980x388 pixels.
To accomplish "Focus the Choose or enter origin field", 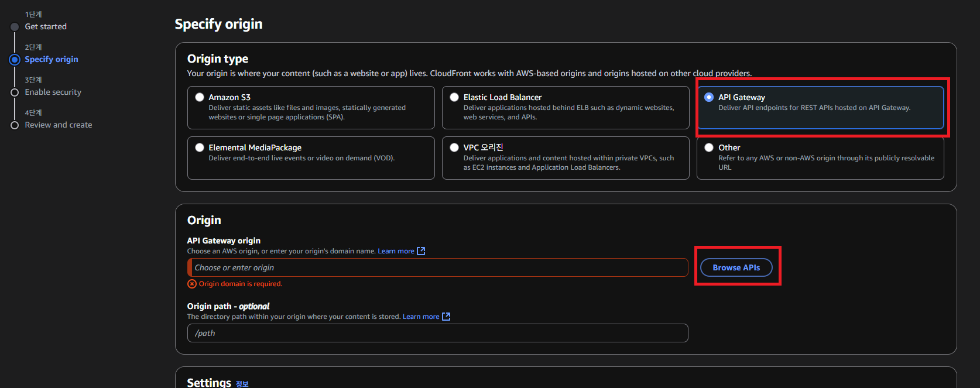I will tap(437, 267).
